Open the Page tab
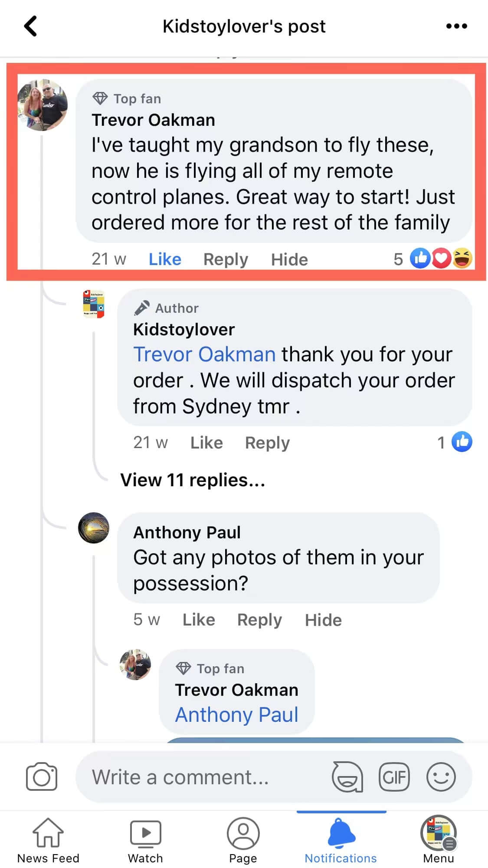 pyautogui.click(x=243, y=840)
